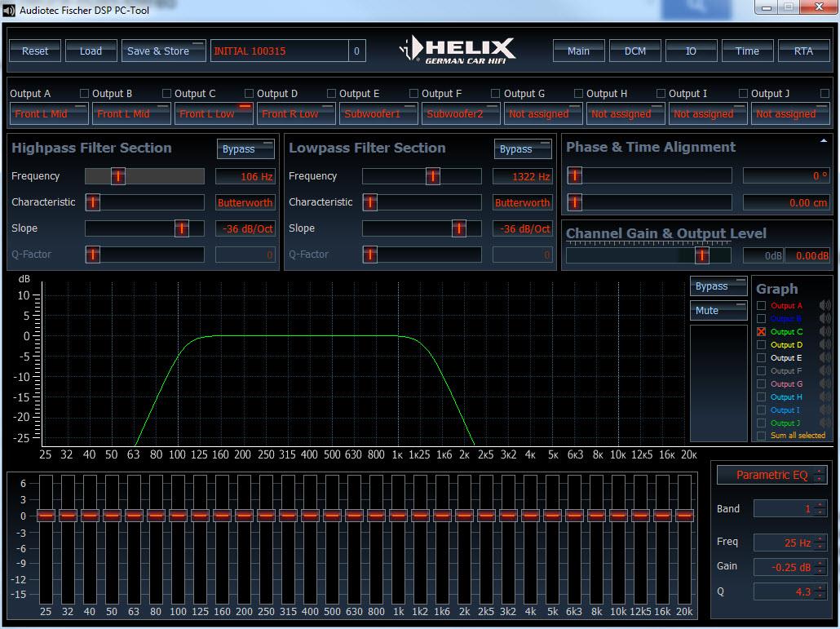The height and width of the screenshot is (629, 840).
Task: Select the Front R Low channel under Output D
Action: tap(296, 113)
